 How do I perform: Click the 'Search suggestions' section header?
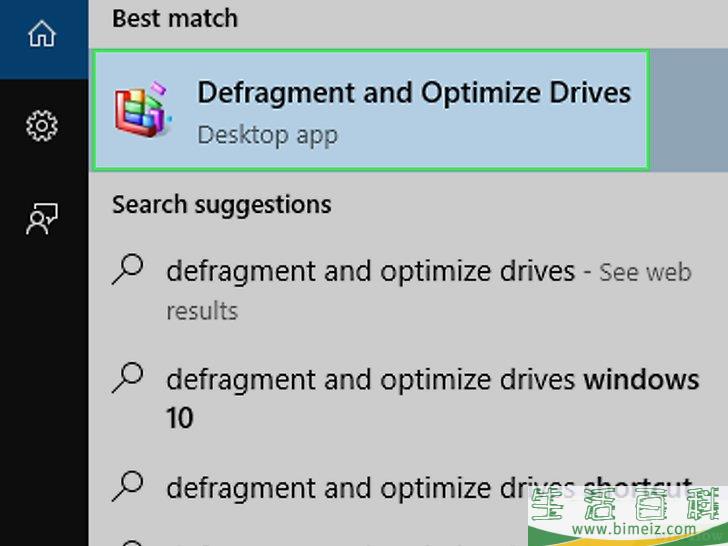point(222,205)
